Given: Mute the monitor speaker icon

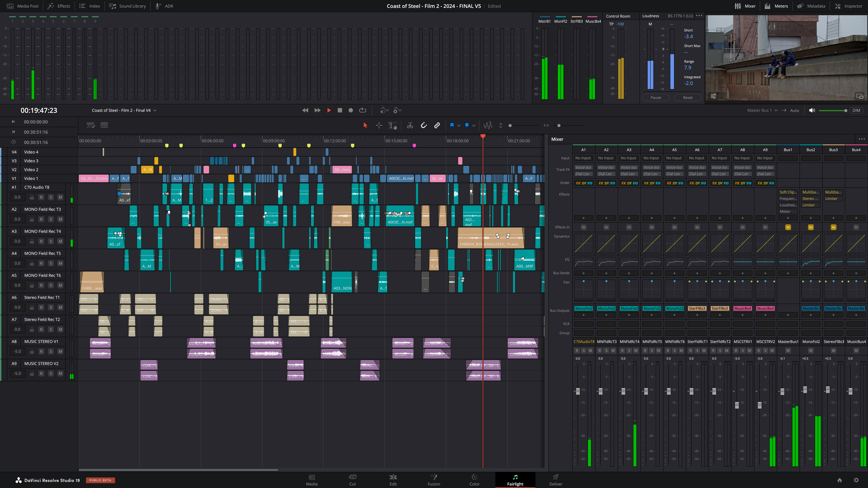Looking at the screenshot, I should click(x=812, y=110).
